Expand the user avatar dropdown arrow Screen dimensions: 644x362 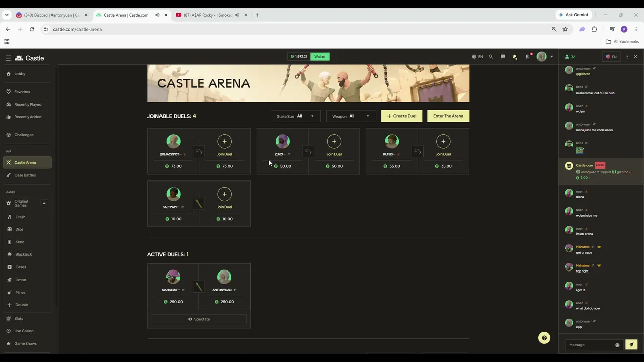pos(551,57)
